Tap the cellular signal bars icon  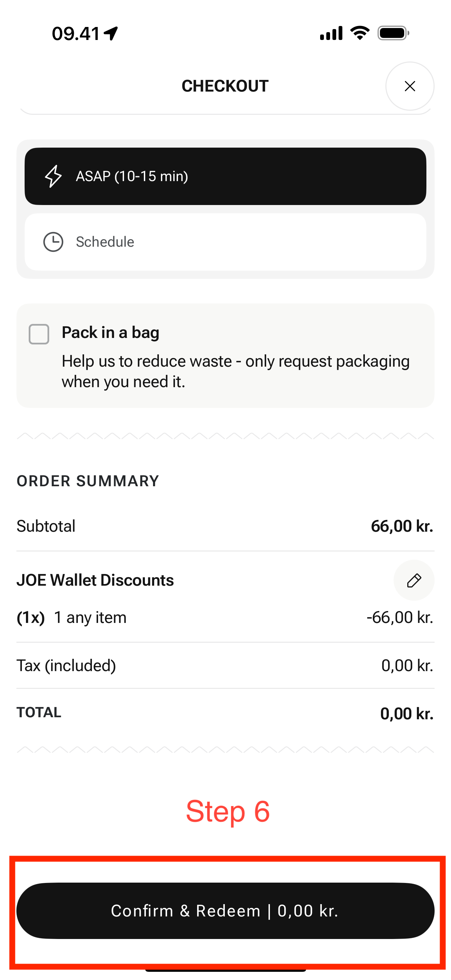click(x=331, y=33)
